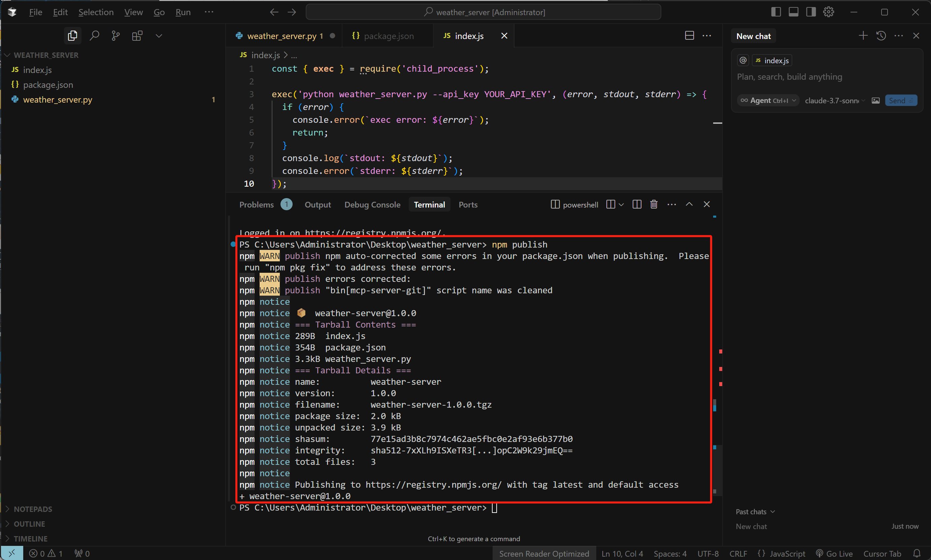Screen dimensions: 931x560
Task: Split the terminal panel
Action: coord(637,204)
